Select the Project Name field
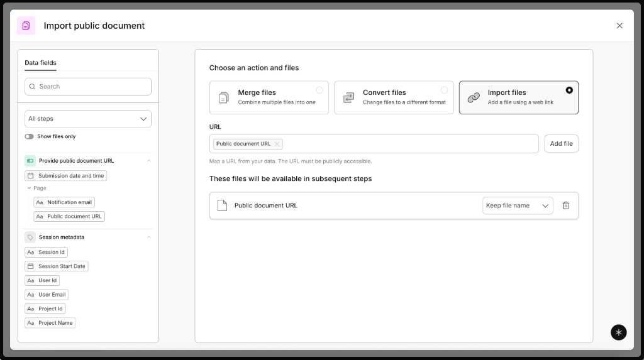This screenshot has height=360, width=644. 50,323
